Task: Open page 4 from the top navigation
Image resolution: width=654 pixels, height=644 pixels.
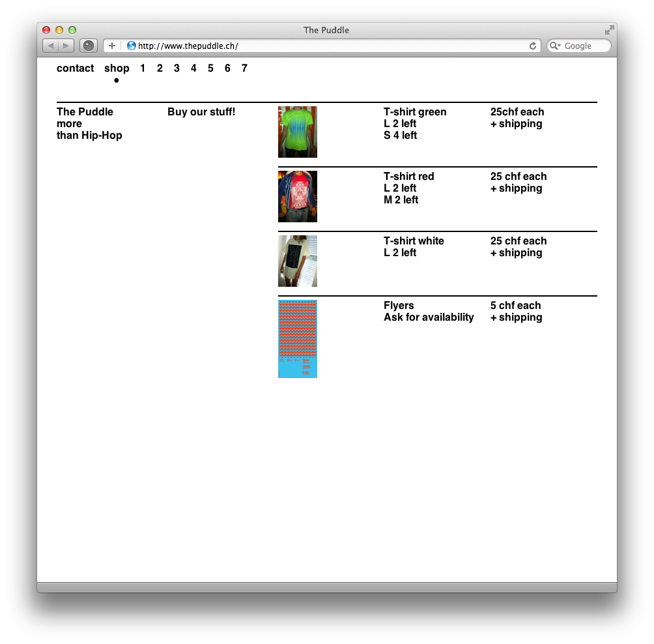Action: click(193, 68)
